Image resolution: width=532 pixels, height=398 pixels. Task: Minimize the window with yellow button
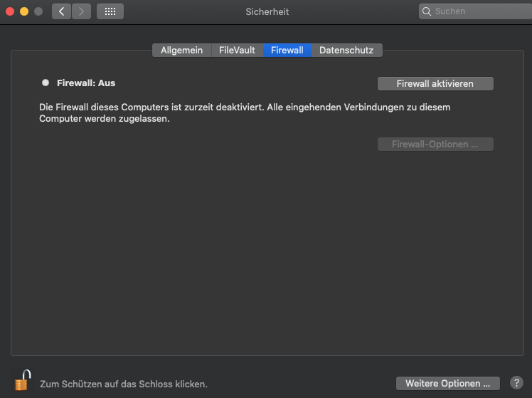click(x=24, y=11)
